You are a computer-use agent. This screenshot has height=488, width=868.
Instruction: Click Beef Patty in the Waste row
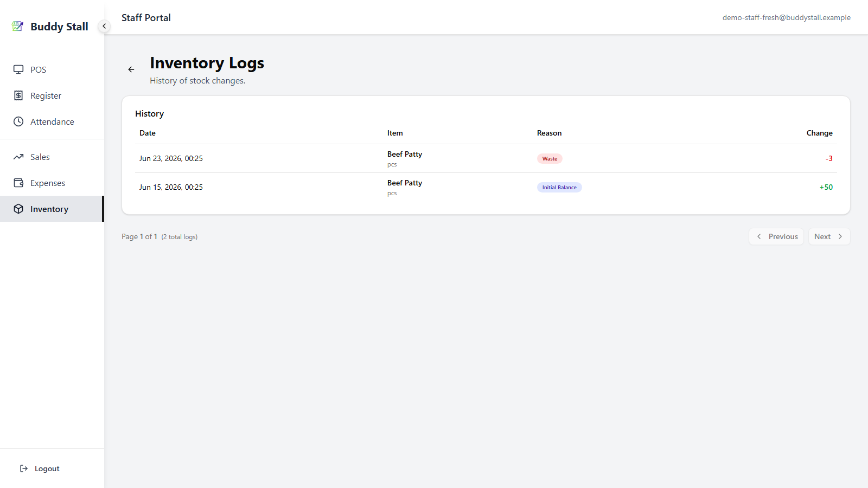click(x=405, y=154)
